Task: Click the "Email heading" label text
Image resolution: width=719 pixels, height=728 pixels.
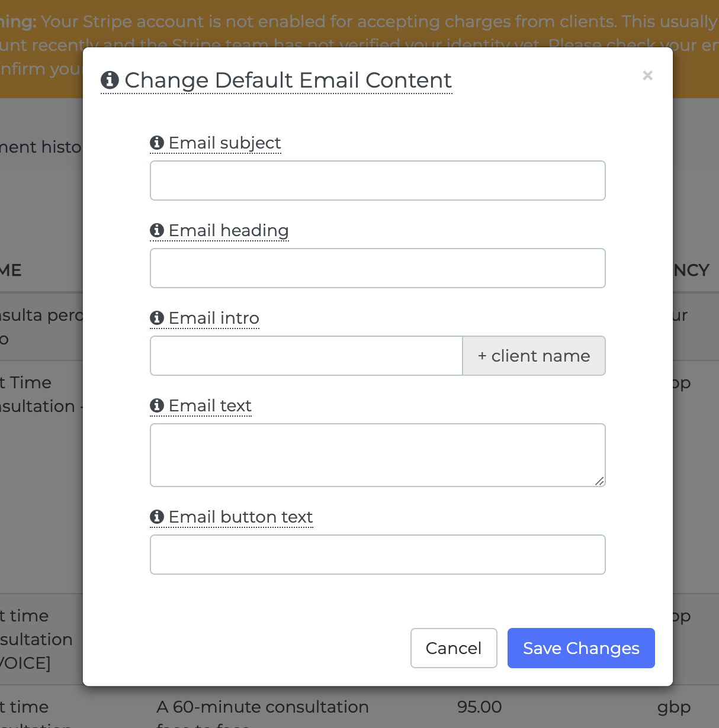Action: coord(229,230)
